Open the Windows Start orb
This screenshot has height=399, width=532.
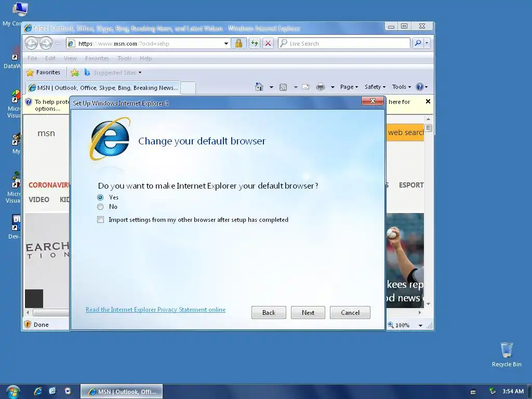coord(12,392)
